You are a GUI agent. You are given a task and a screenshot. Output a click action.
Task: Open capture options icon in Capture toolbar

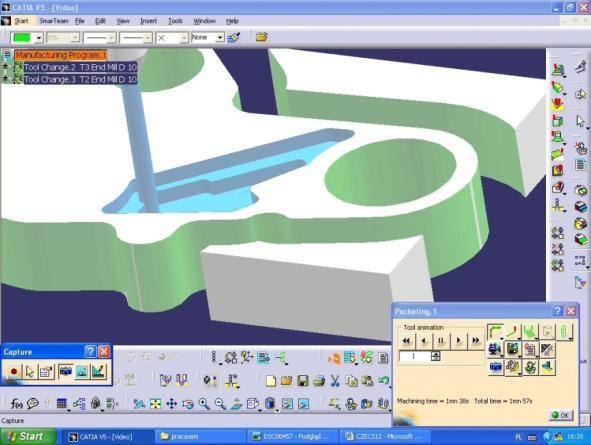[x=46, y=372]
